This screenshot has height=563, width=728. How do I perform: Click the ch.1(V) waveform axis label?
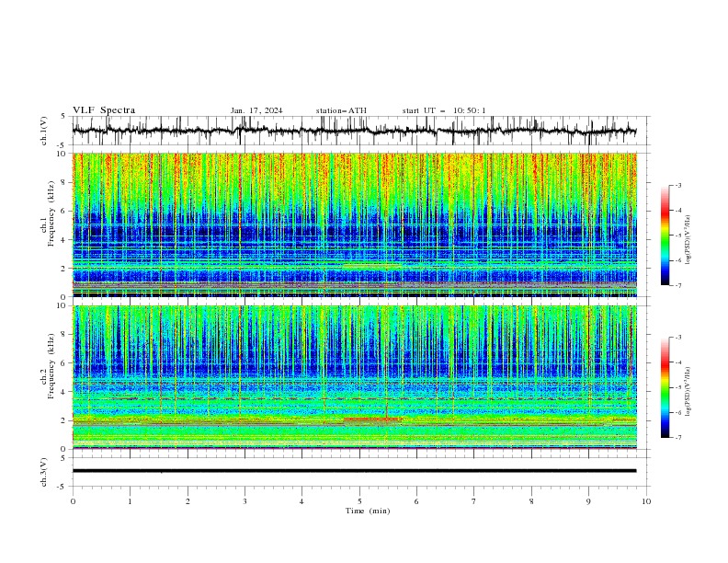point(44,131)
